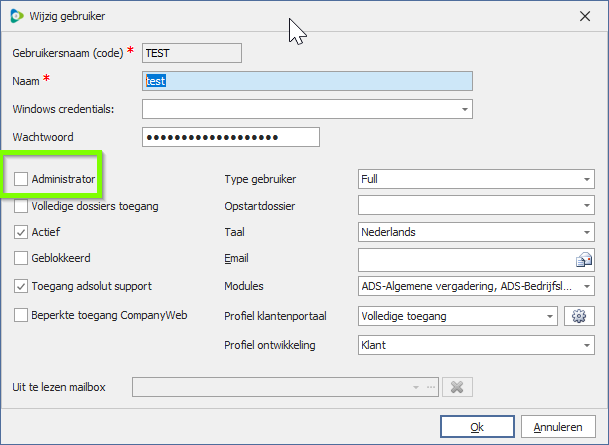Open the Windows credentials dropdown
This screenshot has height=445, width=609.
465,108
